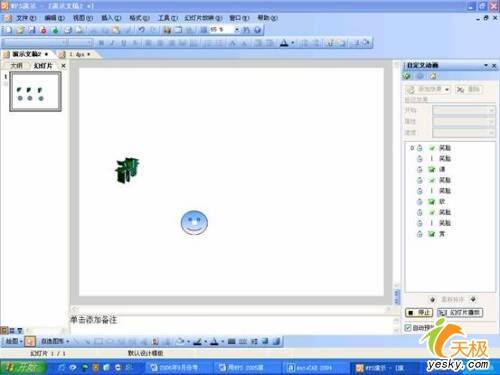The height and width of the screenshot is (375, 500).
Task: Open the 幻灯片放映 menu
Action: tap(203, 18)
